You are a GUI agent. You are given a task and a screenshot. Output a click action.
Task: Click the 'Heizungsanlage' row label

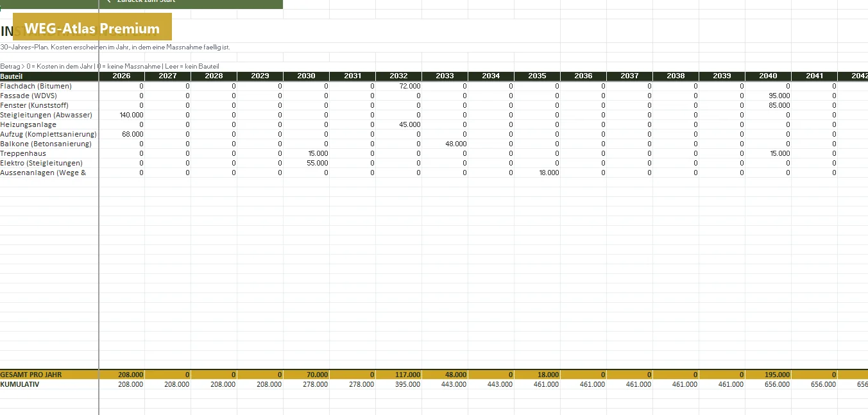[28, 124]
